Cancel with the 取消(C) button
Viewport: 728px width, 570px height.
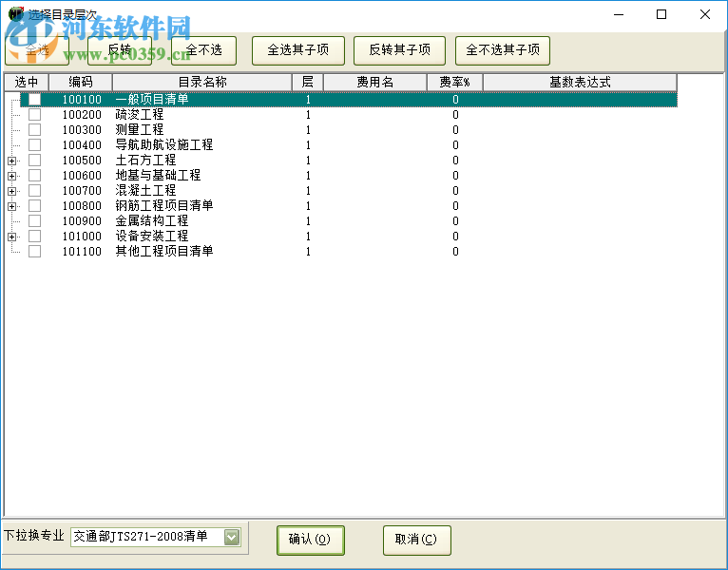[416, 540]
